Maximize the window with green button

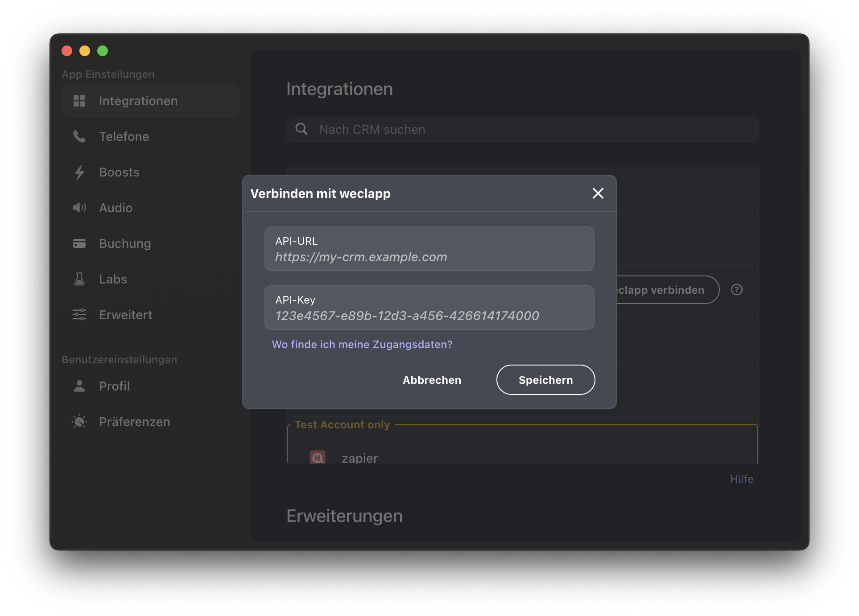[103, 51]
